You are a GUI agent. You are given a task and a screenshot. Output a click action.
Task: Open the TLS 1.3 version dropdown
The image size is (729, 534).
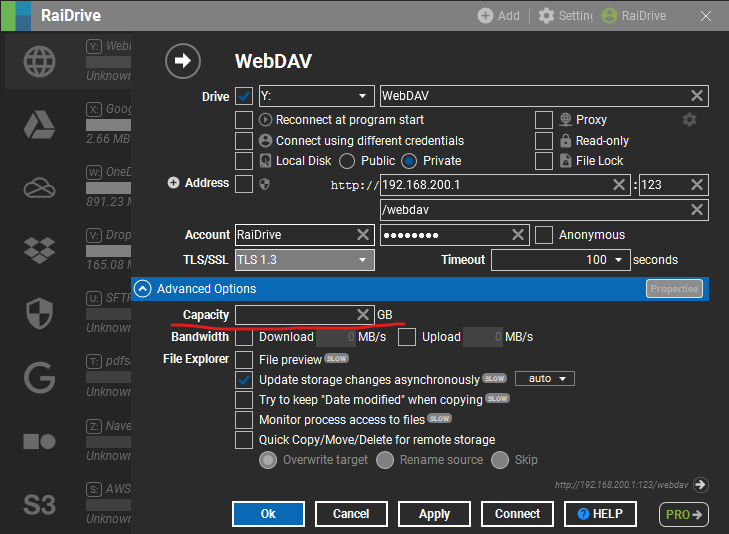304,260
